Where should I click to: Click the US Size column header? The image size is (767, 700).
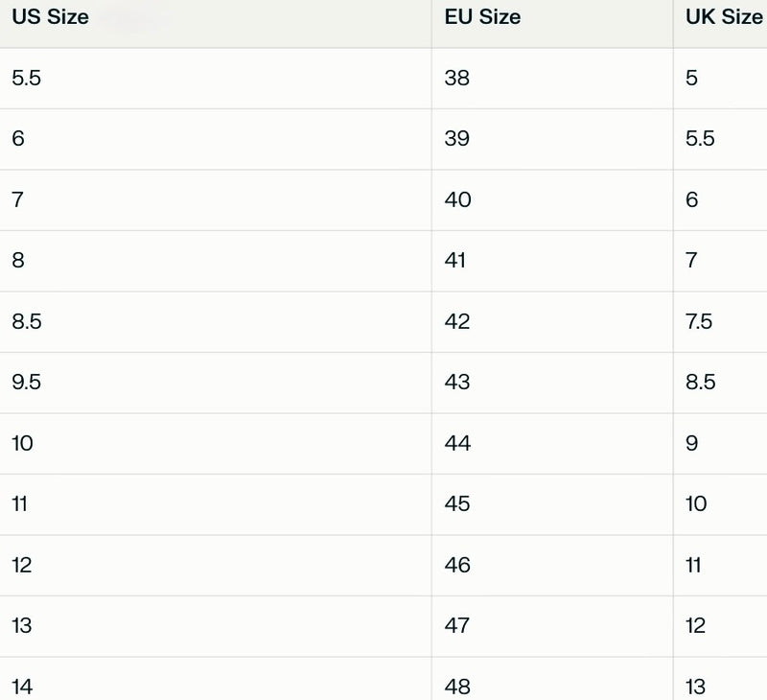point(50,17)
